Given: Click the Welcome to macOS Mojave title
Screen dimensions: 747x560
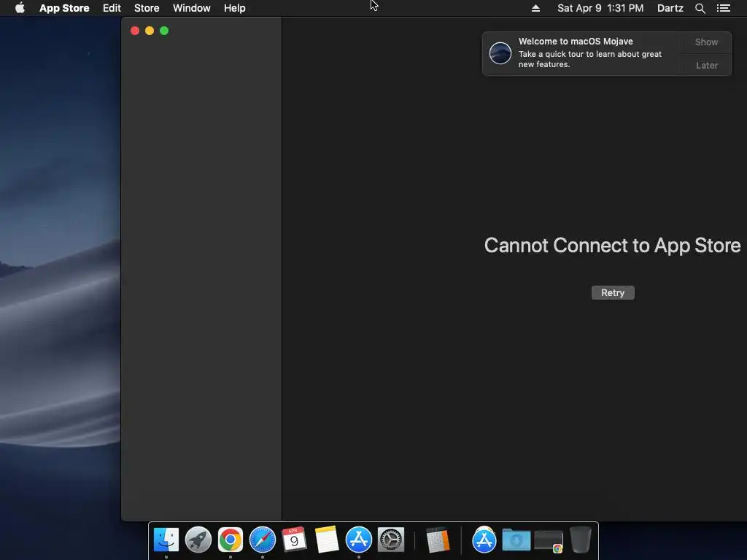Looking at the screenshot, I should (576, 42).
